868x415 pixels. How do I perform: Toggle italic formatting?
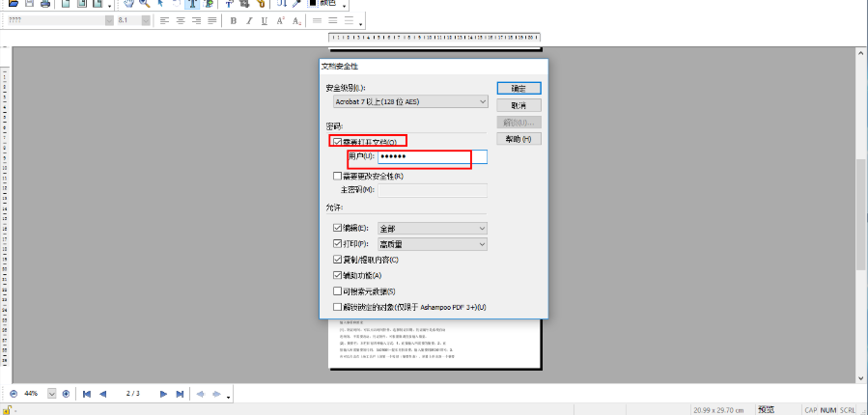click(249, 21)
